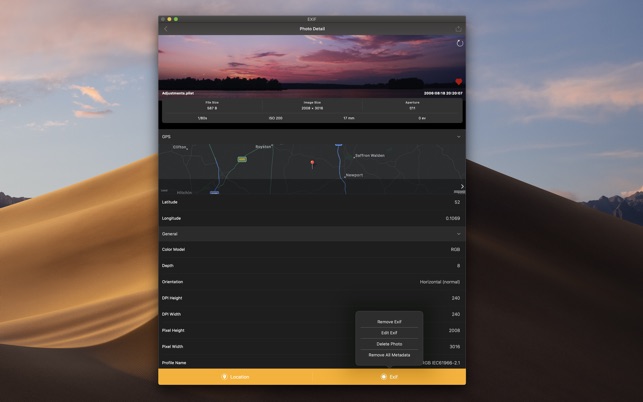Click the Image Size summary cell
643x402 pixels.
click(x=312, y=105)
